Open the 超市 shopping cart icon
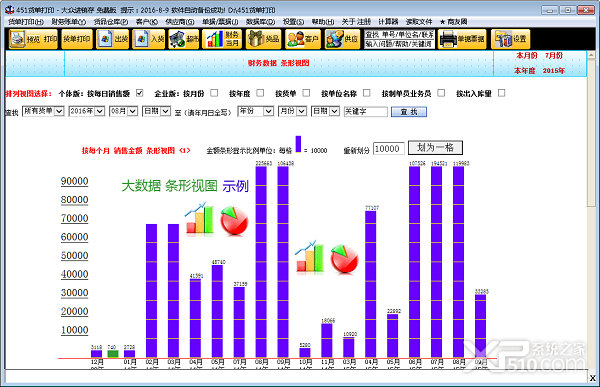The width and height of the screenshot is (600, 387). coord(184,39)
